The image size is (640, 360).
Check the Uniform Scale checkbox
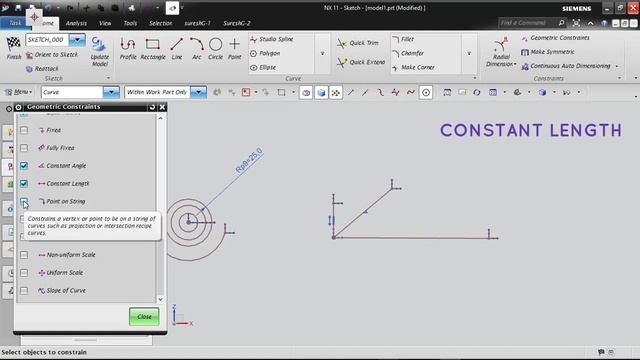24,273
